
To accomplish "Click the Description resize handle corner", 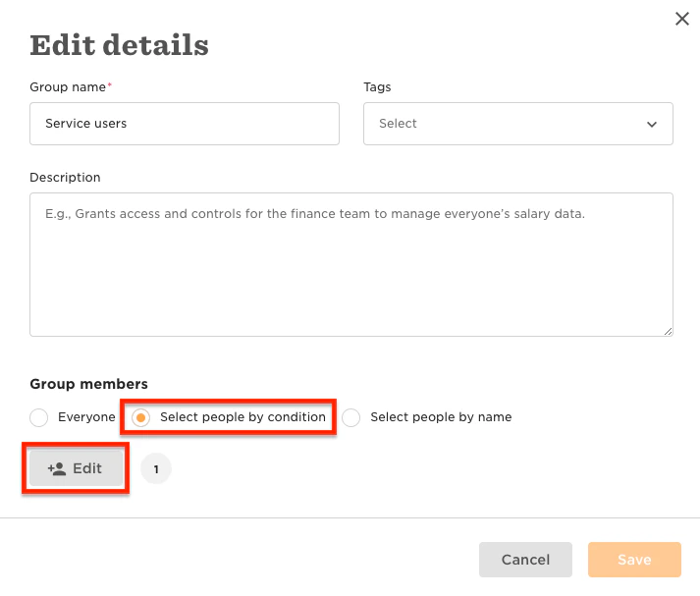I will point(668,331).
